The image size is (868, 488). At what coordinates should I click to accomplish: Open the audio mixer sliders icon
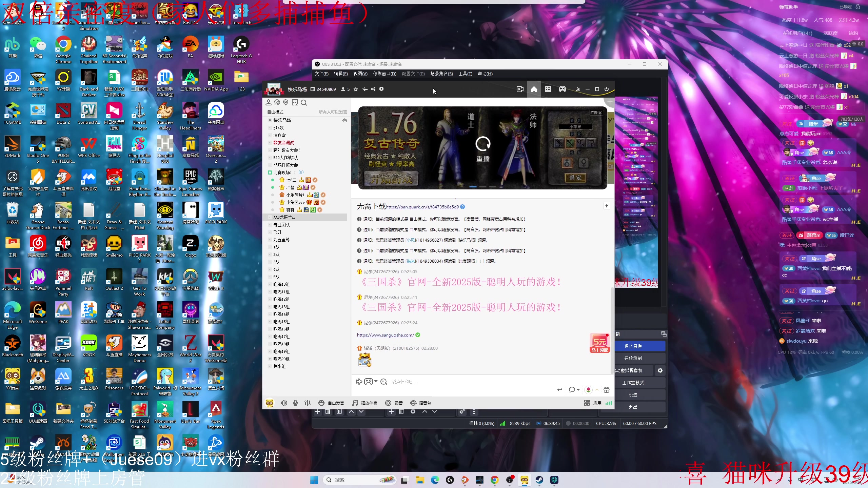point(308,403)
